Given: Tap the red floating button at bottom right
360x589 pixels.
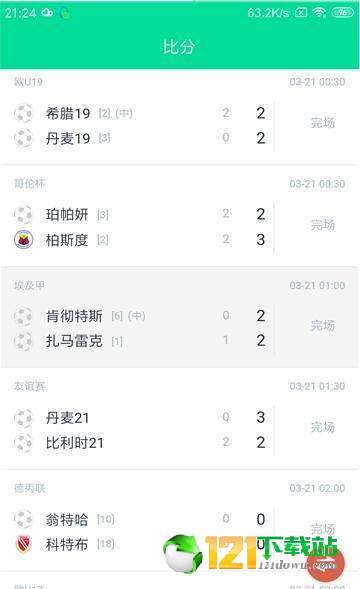Looking at the screenshot, I should (x=326, y=563).
